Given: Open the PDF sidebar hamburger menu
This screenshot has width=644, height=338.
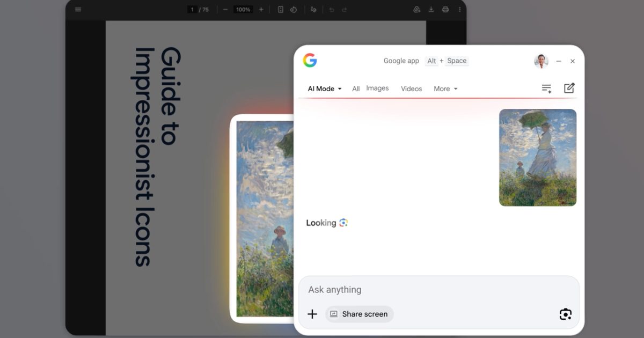Looking at the screenshot, I should point(78,9).
